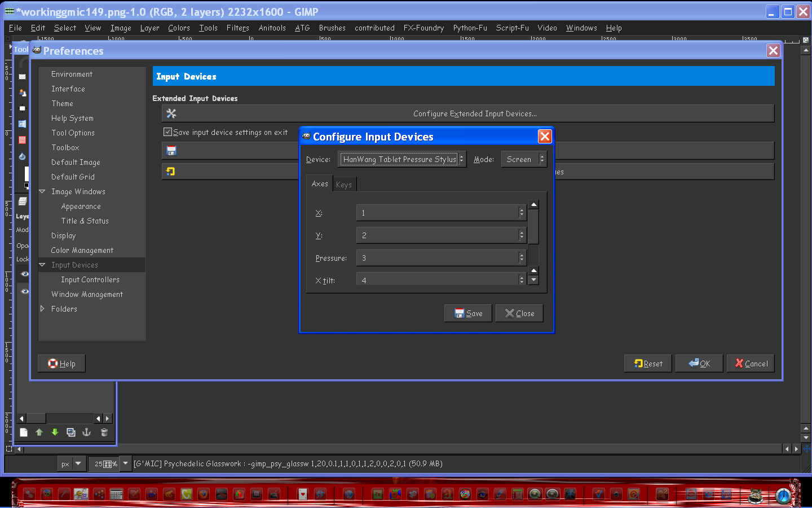Click the cat icon in the taskbar tray
This screenshot has width=812, height=508.
pos(755,496)
